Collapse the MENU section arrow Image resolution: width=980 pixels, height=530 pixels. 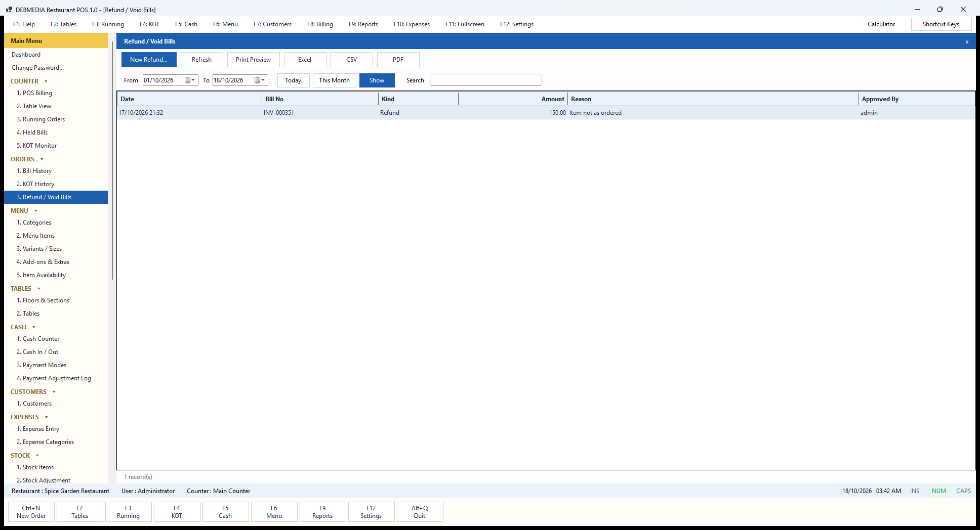tap(36, 211)
